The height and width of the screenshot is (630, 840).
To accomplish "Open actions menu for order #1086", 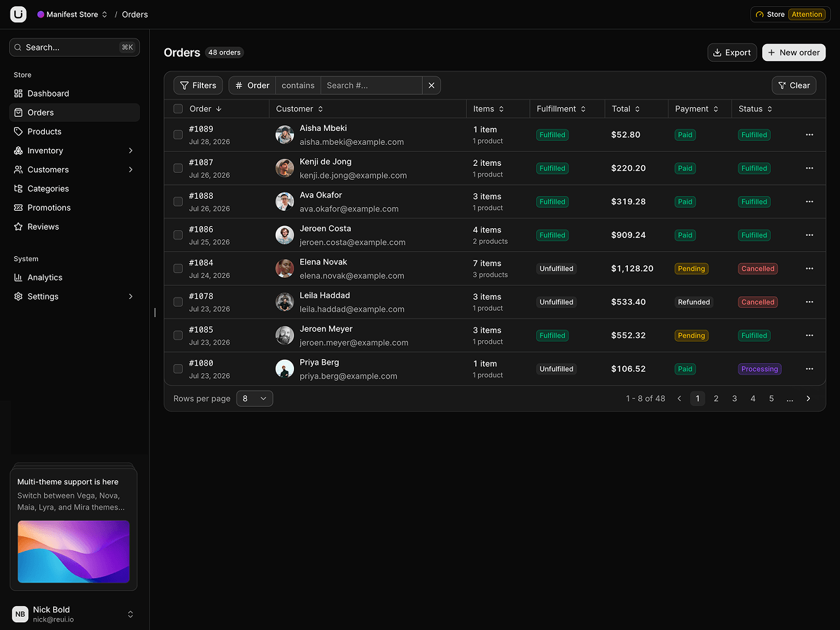I will pos(809,235).
